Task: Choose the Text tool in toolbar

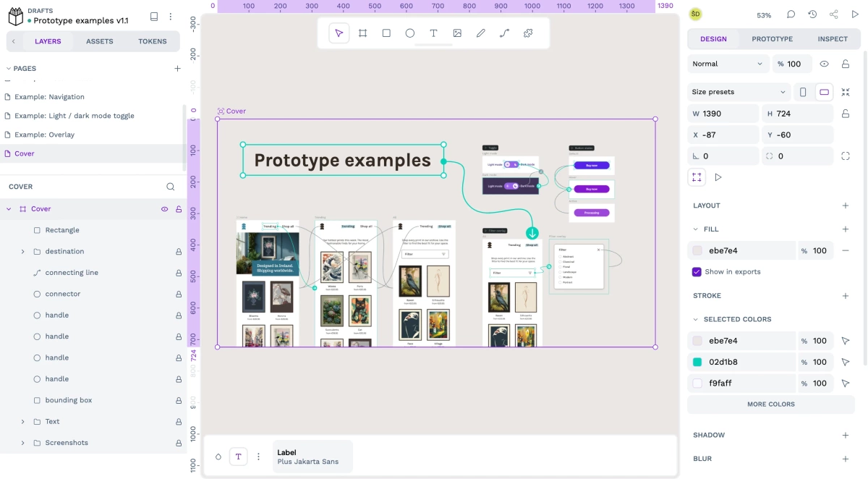Action: tap(433, 33)
